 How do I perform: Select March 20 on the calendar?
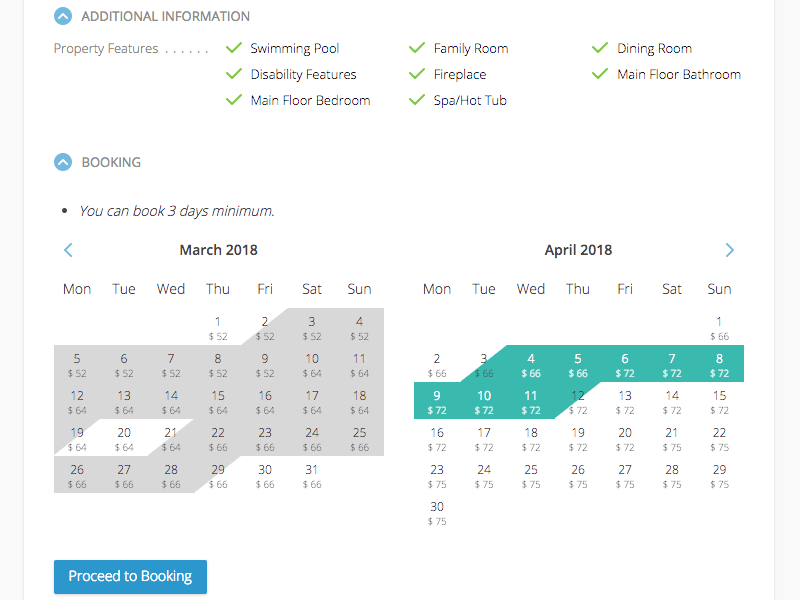coord(124,438)
